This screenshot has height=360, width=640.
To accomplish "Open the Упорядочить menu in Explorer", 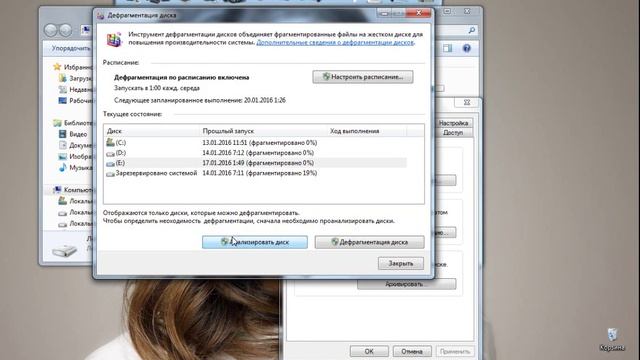I will coord(70,48).
